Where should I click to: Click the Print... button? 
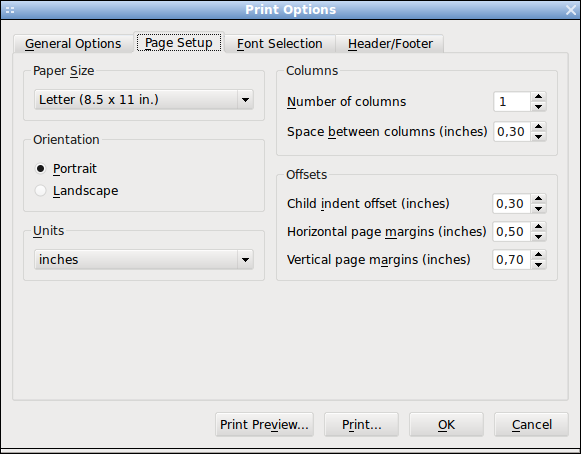point(361,424)
